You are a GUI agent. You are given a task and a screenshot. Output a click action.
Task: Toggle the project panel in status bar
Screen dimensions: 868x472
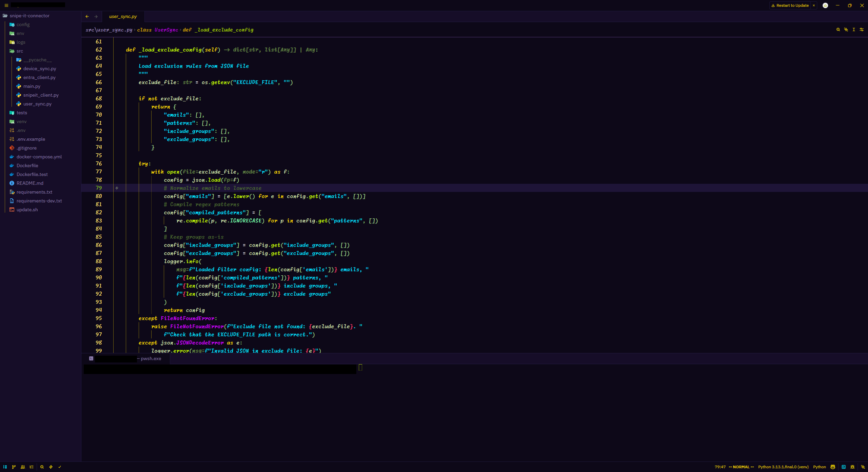pyautogui.click(x=5, y=467)
